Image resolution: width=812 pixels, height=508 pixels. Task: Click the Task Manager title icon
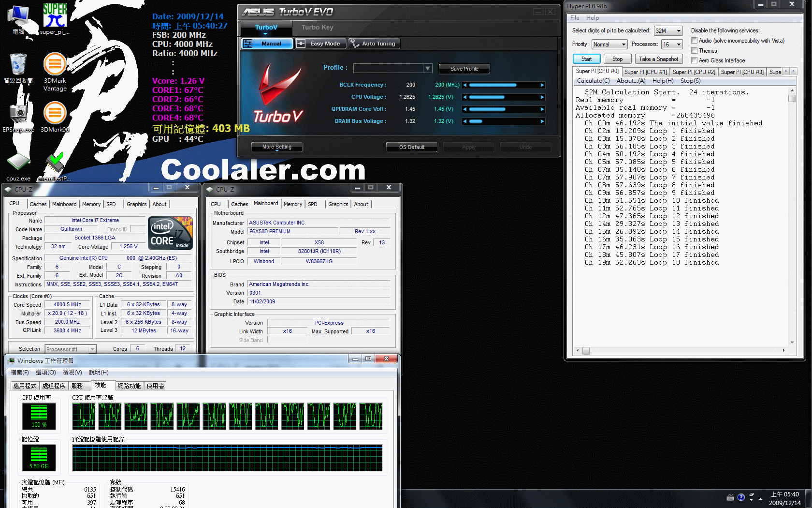[x=12, y=361]
